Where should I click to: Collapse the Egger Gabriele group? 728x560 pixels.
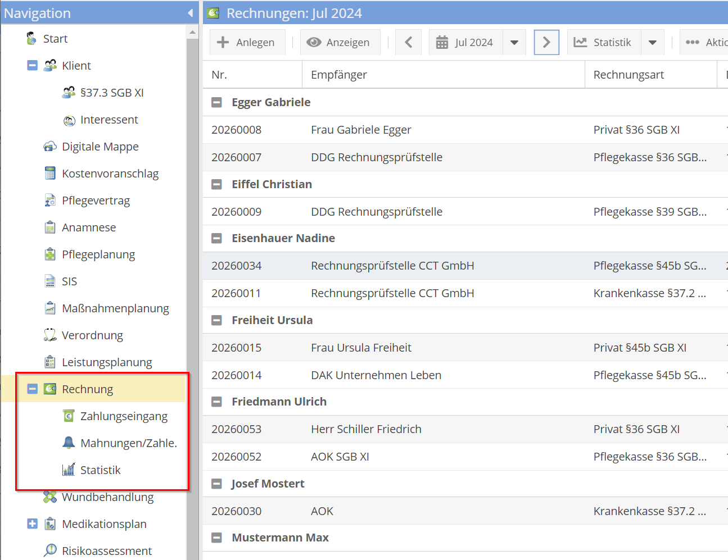(x=216, y=102)
